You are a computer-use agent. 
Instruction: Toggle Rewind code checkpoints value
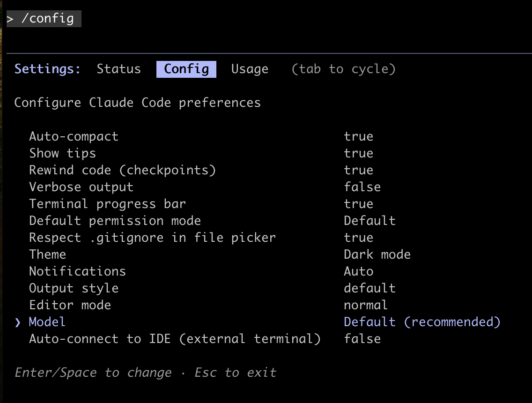358,170
